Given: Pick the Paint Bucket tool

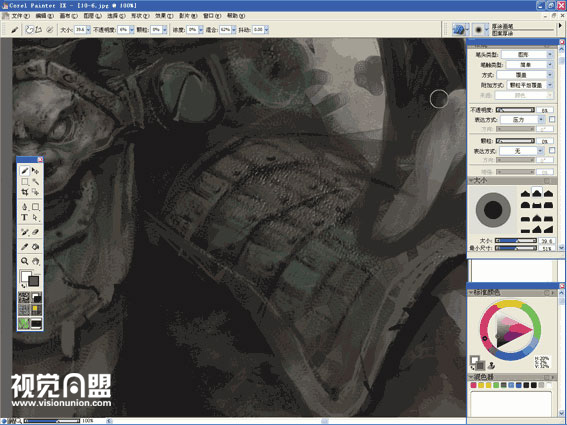Looking at the screenshot, I should coord(35,247).
